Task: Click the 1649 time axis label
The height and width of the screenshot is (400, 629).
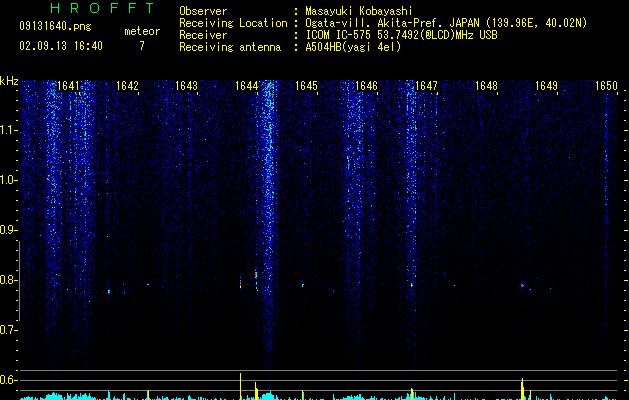Action: click(x=546, y=86)
